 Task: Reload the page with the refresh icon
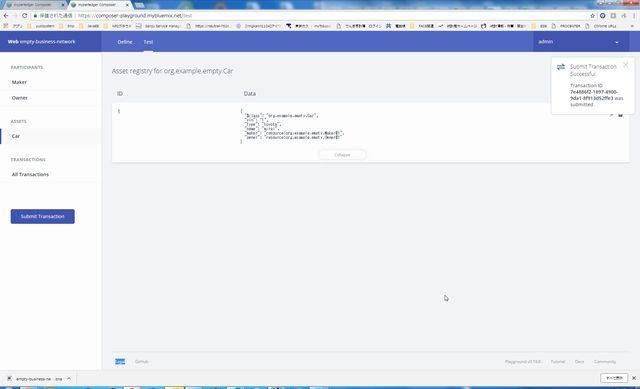tap(24, 16)
